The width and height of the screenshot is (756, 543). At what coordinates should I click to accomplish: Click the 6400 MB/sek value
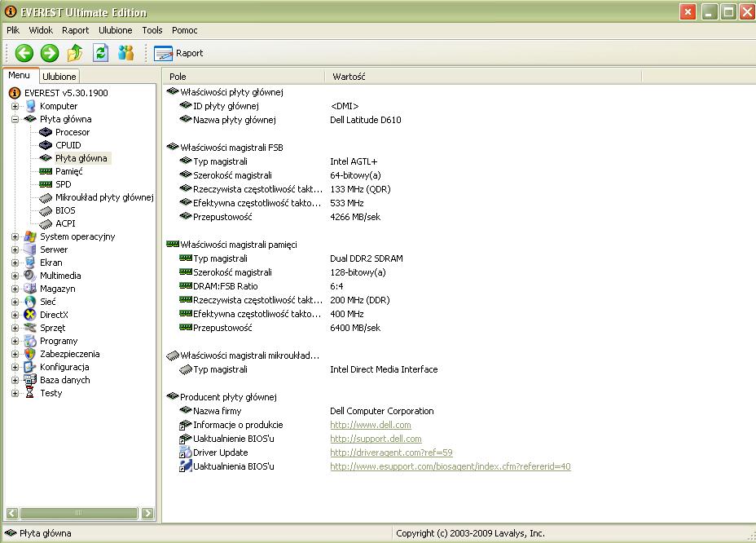[x=355, y=329]
